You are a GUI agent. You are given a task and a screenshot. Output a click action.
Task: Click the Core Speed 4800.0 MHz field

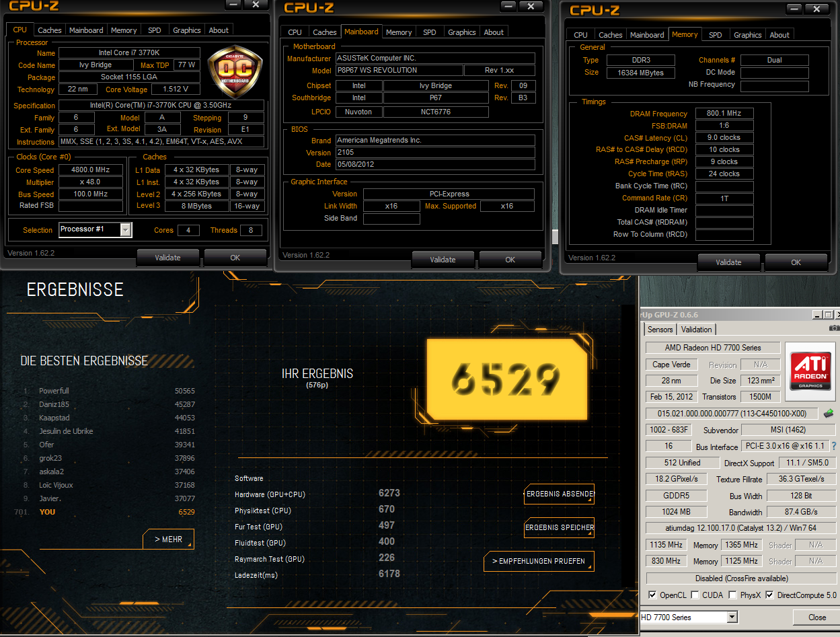pos(91,170)
